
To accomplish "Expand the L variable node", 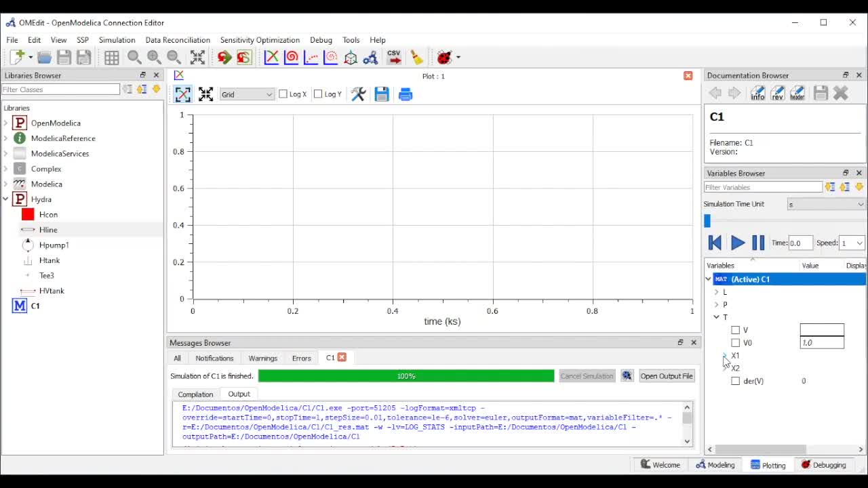I will point(717,292).
